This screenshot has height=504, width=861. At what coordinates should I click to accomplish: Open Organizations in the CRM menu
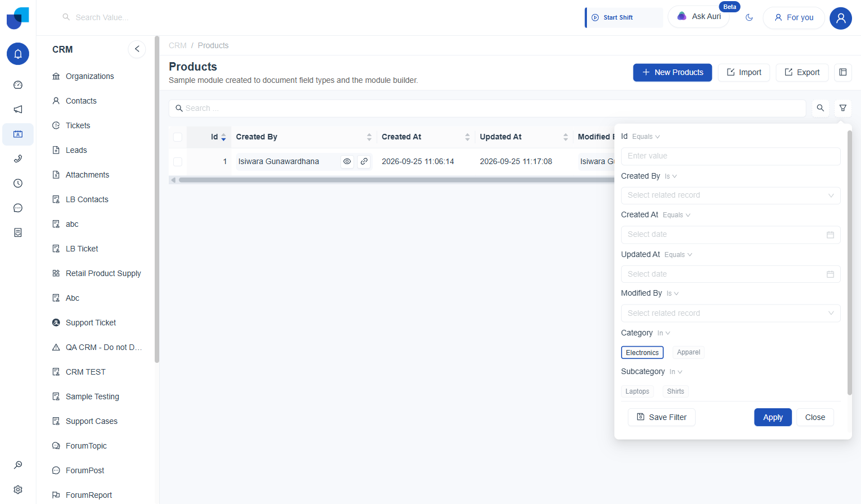pyautogui.click(x=90, y=76)
